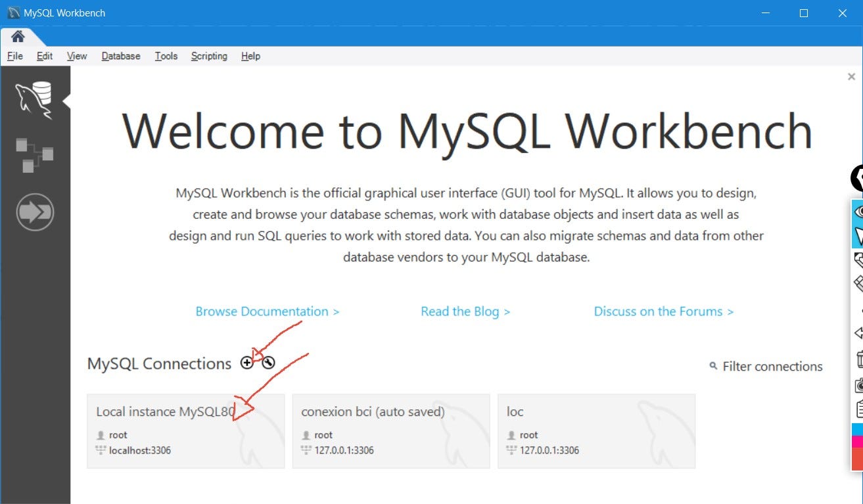Click the MySQL Workbench title bar icon

click(x=13, y=12)
